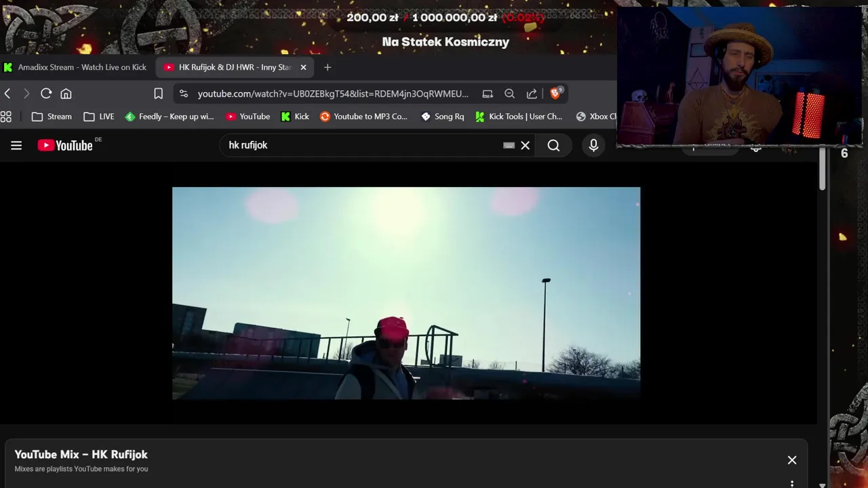Bookmark this page with the bookmark icon
The width and height of the screenshot is (868, 488).
pos(158,94)
